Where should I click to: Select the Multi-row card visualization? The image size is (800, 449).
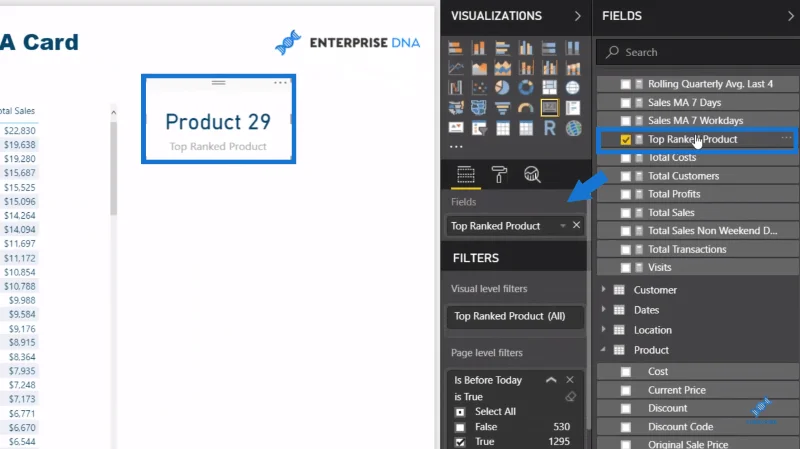coord(572,108)
